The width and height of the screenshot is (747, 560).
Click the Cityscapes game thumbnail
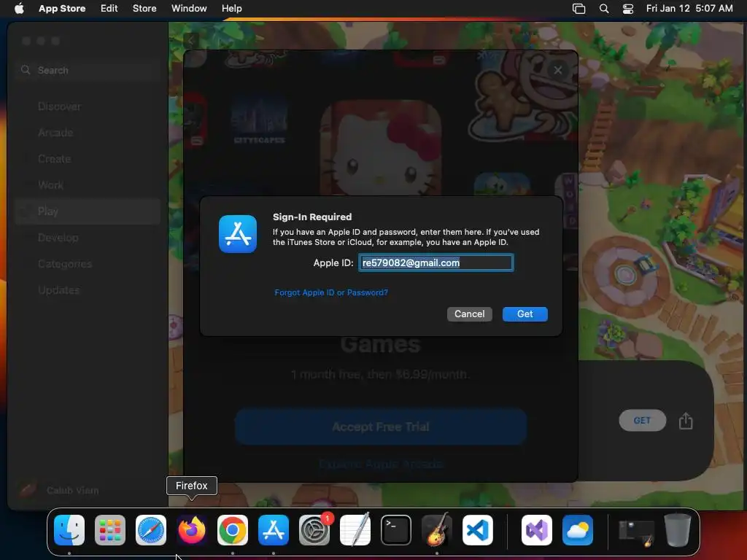tap(259, 121)
